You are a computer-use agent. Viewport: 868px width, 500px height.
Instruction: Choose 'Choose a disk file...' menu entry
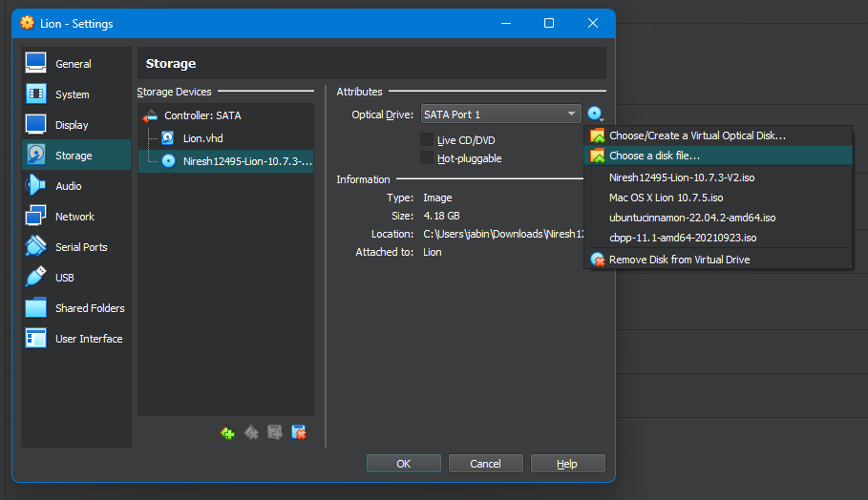pos(655,156)
